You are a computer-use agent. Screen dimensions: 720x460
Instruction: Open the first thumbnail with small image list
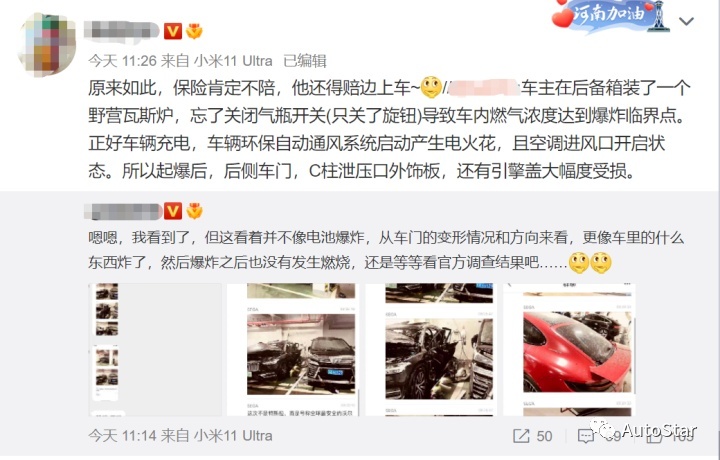(155, 349)
